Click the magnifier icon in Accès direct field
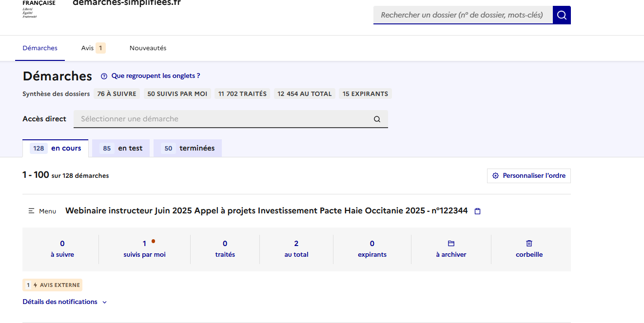This screenshot has height=323, width=644. [377, 119]
